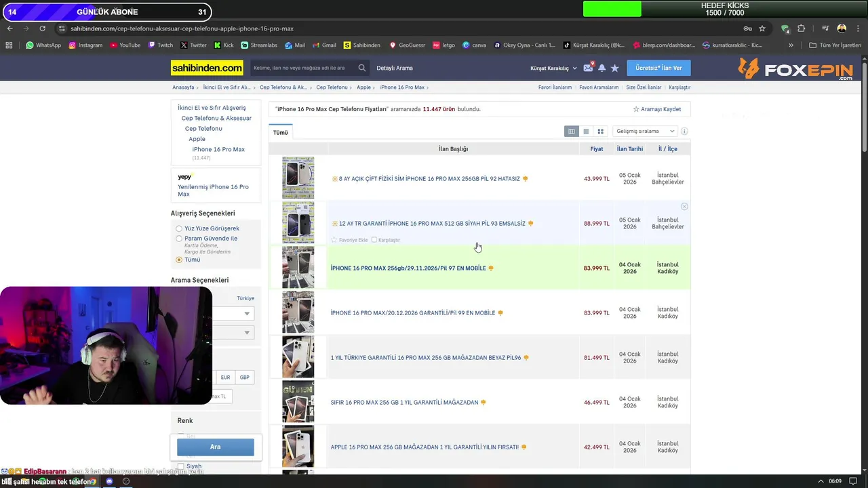The height and width of the screenshot is (488, 868).
Task: Open the Kick bookmark
Action: pyautogui.click(x=224, y=45)
